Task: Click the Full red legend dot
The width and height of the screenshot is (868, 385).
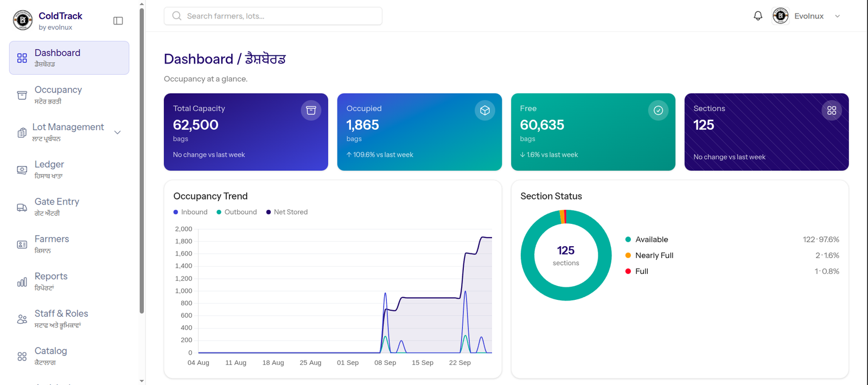Action: click(628, 271)
